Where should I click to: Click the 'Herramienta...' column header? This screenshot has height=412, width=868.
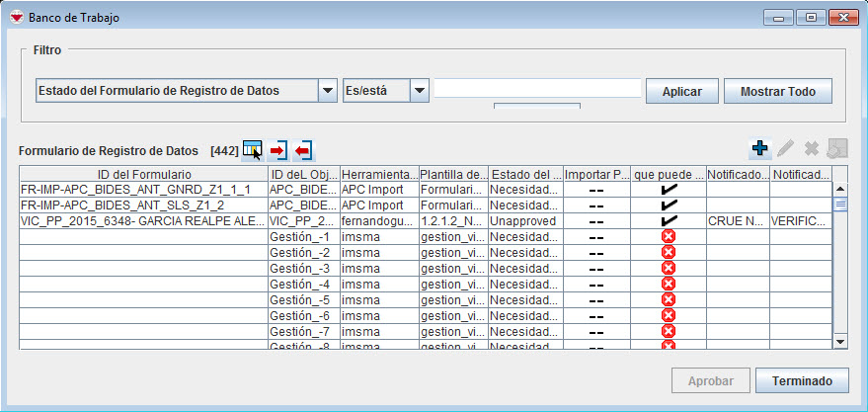click(378, 174)
